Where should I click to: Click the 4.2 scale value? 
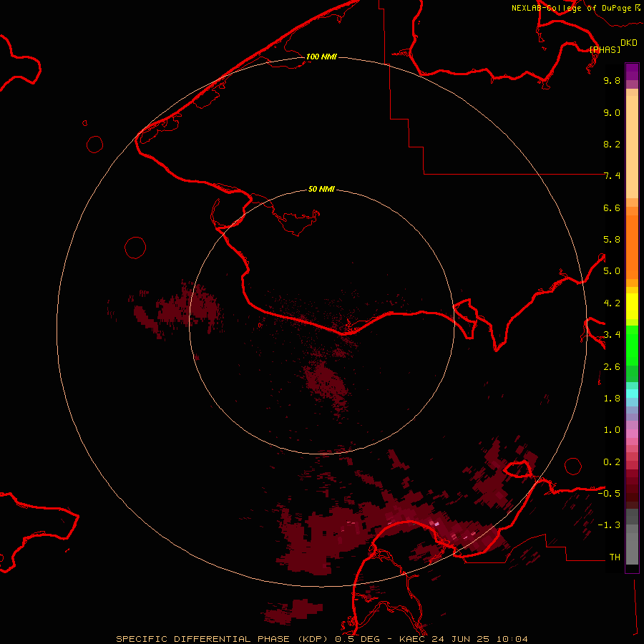tap(612, 303)
